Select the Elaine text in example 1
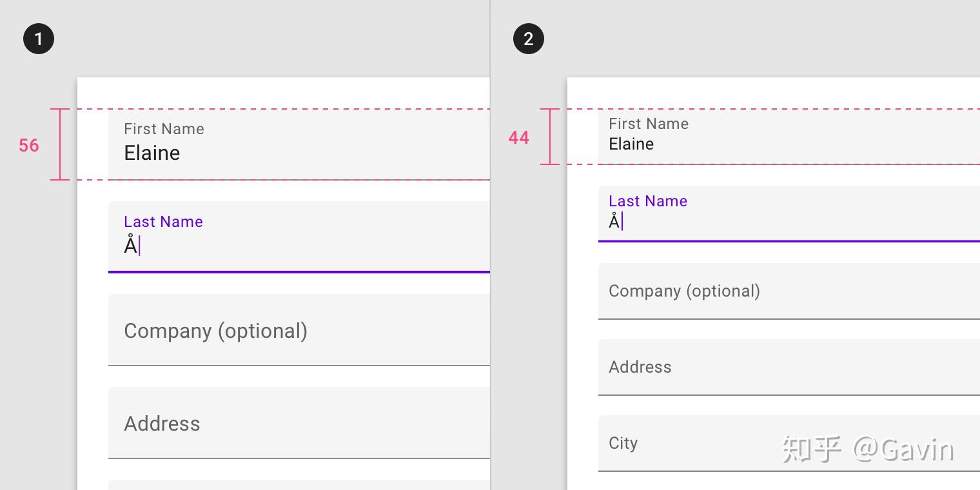 [152, 153]
